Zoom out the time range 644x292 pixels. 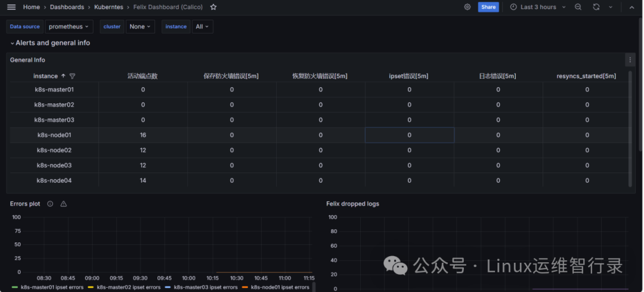(578, 7)
